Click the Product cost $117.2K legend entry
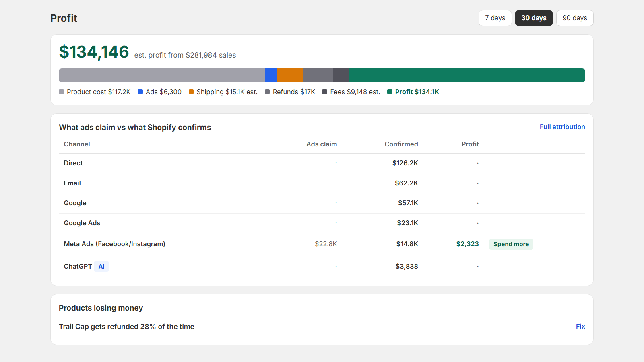Screen dimensions: 644x362 click(95, 92)
